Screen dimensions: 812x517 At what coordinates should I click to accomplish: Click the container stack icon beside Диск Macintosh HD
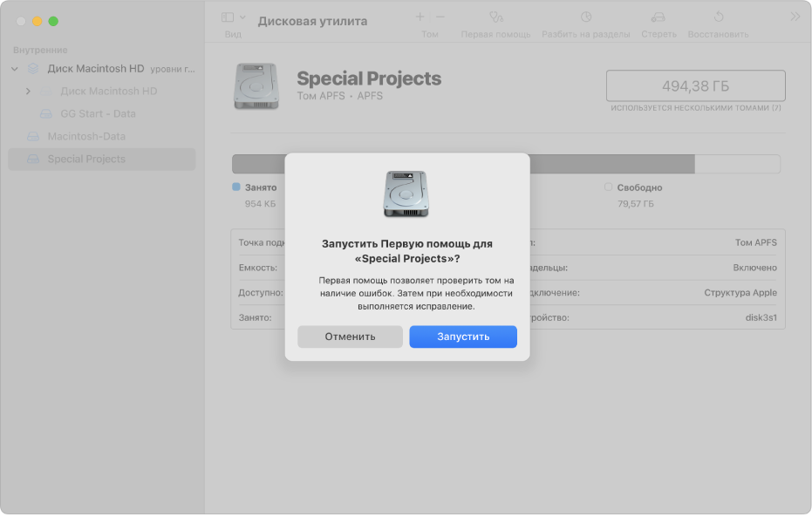(33, 68)
